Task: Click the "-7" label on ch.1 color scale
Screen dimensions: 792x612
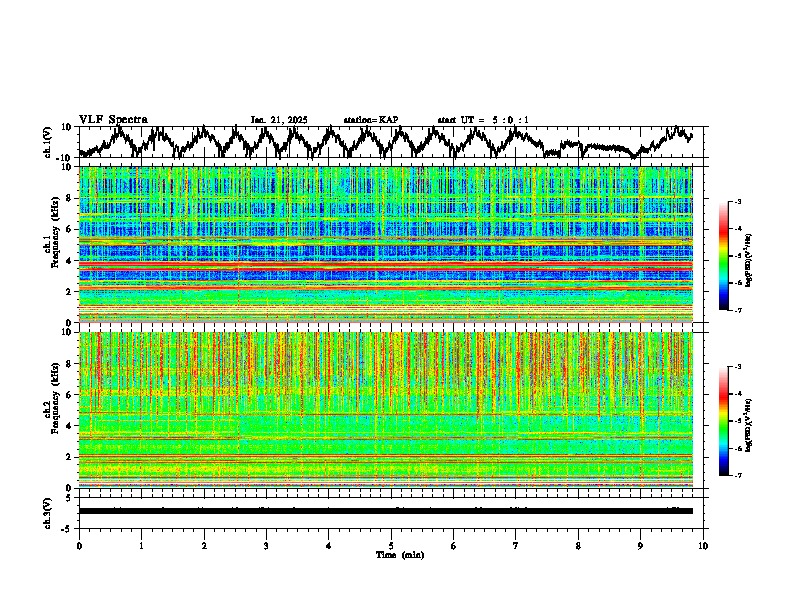Action: point(738,310)
